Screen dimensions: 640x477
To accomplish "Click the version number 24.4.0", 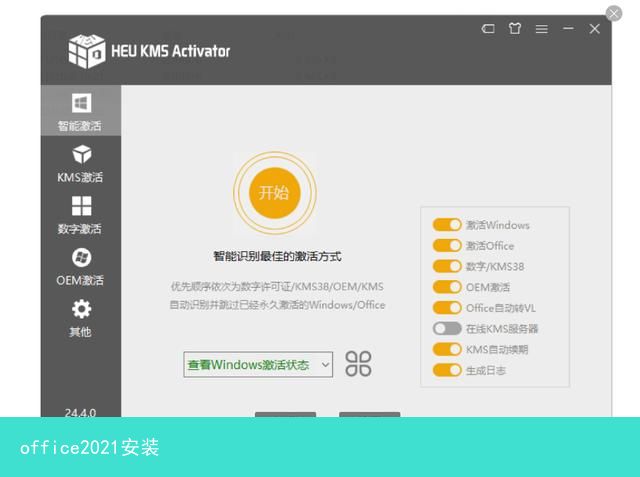I will pos(80,413).
